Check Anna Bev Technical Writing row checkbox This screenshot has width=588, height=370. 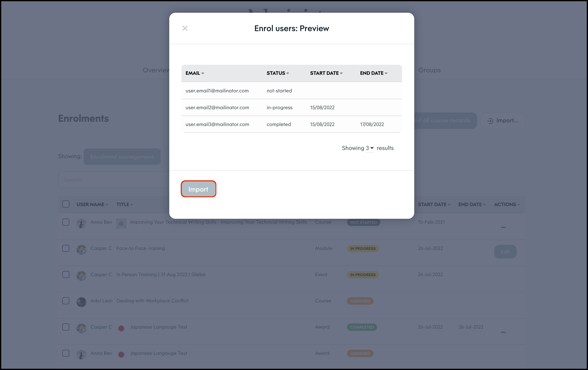[x=66, y=222]
